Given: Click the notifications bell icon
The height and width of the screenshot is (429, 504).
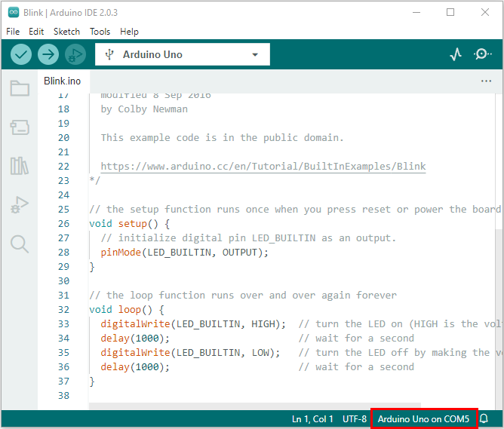Looking at the screenshot, I should tap(484, 418).
